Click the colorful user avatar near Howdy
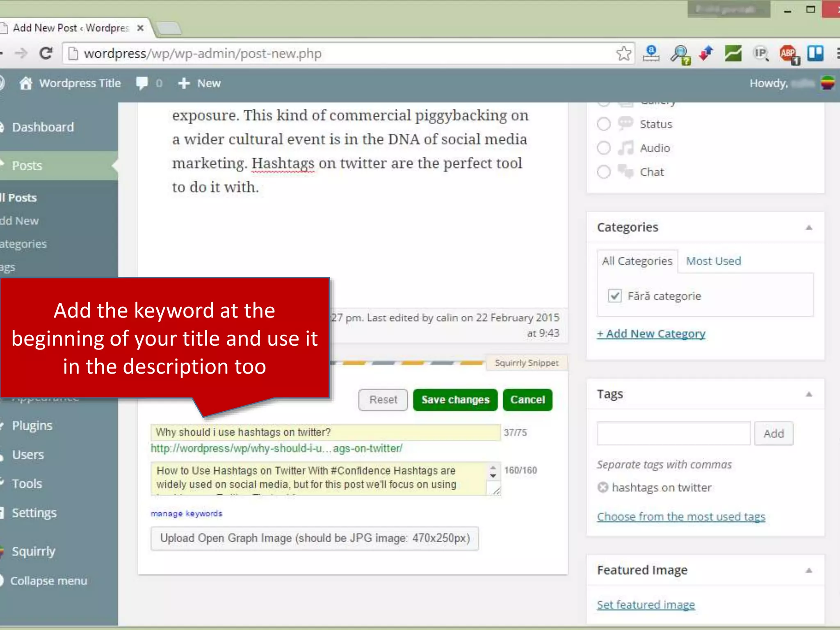This screenshot has width=840, height=630. point(828,83)
